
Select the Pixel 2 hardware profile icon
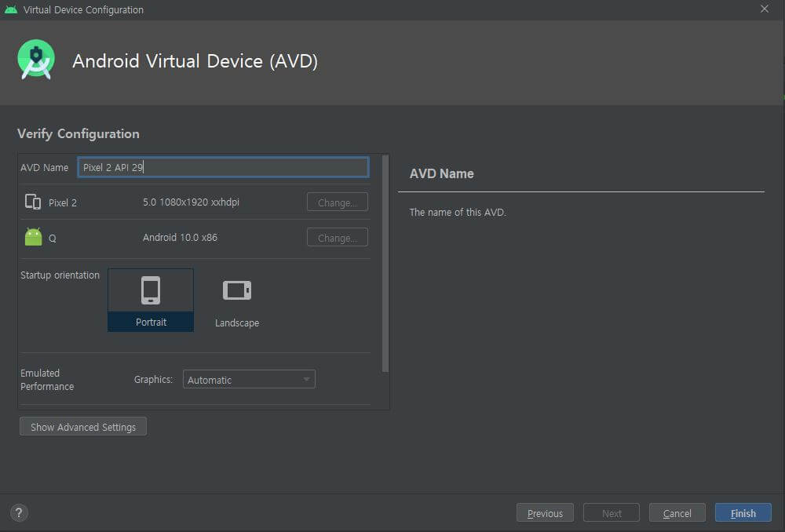(32, 202)
